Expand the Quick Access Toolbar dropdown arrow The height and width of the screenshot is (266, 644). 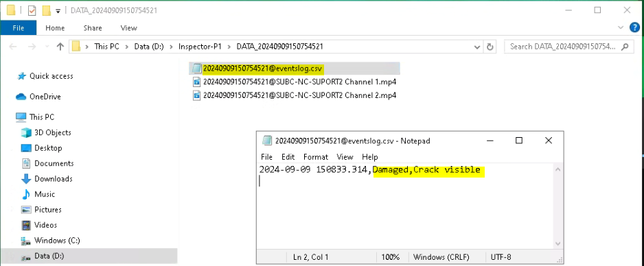59,11
